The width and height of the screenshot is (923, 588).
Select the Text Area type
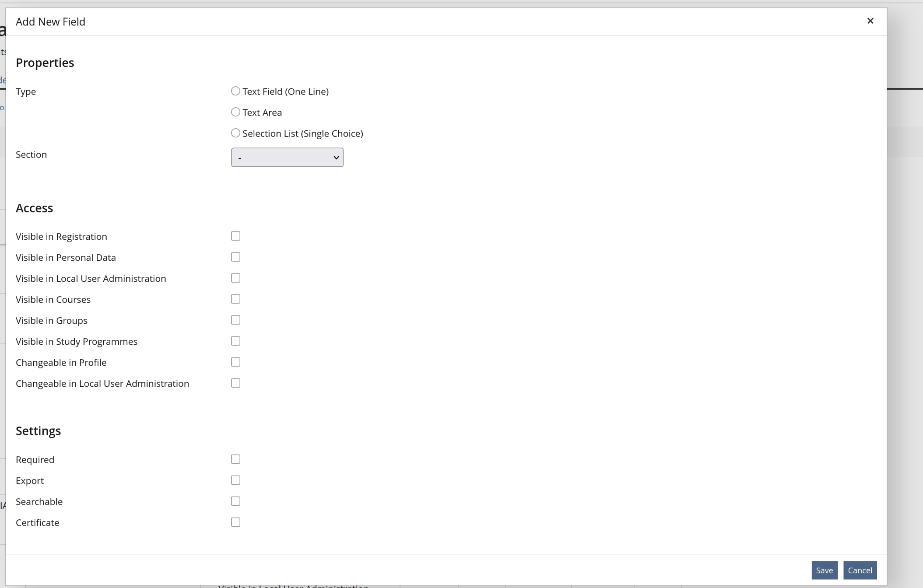235,112
